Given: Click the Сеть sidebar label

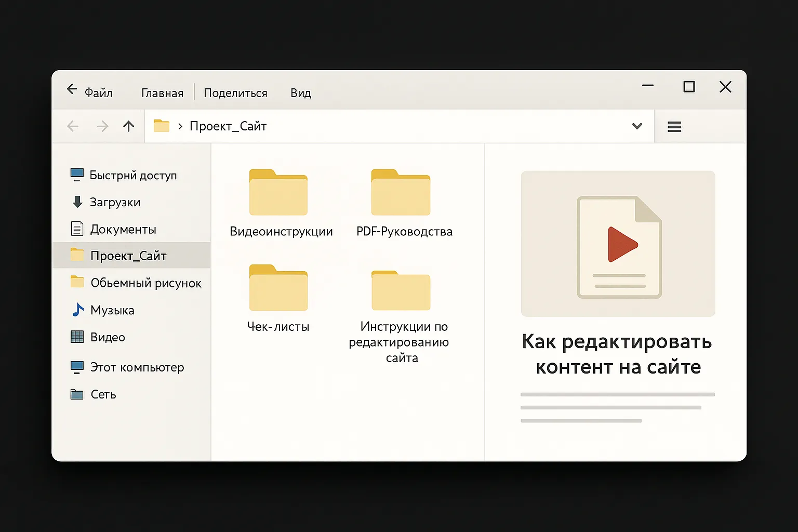Looking at the screenshot, I should [x=103, y=394].
